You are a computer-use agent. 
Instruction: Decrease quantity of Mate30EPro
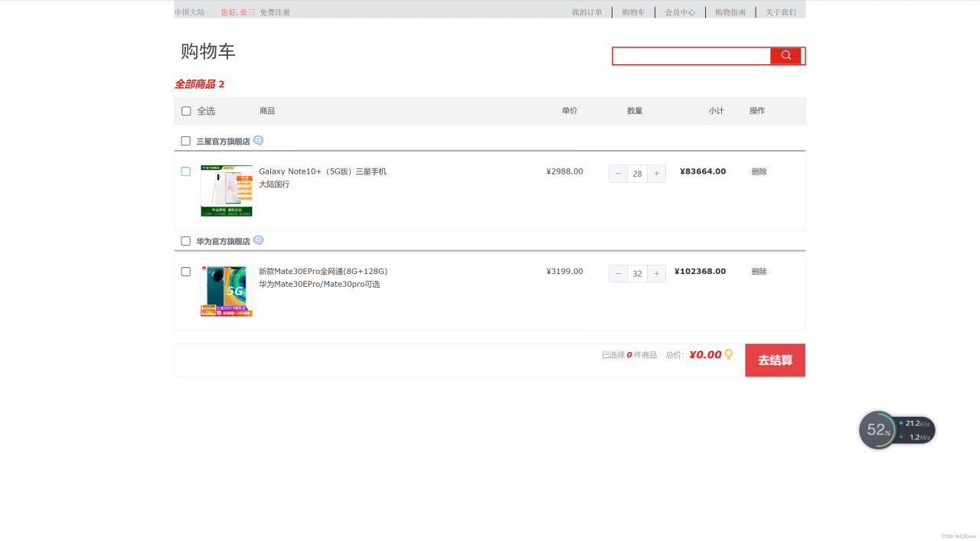tap(619, 273)
